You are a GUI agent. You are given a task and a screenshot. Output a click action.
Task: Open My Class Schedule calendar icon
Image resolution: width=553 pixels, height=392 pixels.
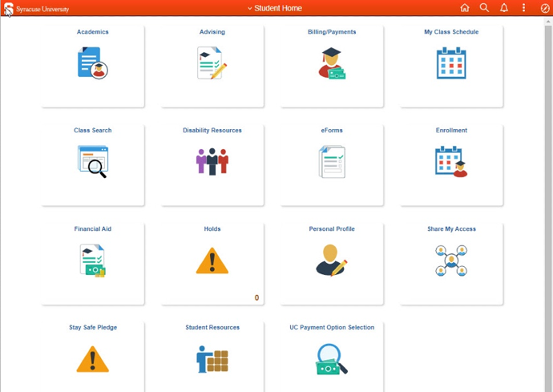coord(451,63)
